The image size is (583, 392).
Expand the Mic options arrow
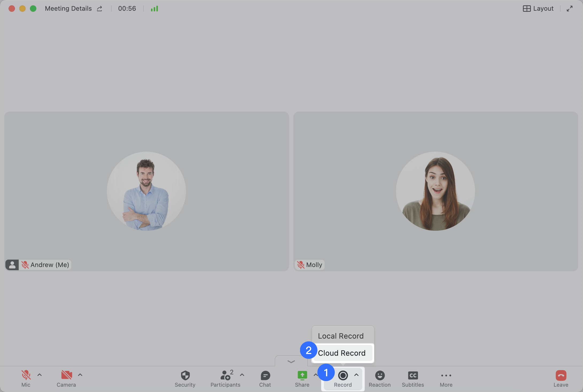coord(40,375)
